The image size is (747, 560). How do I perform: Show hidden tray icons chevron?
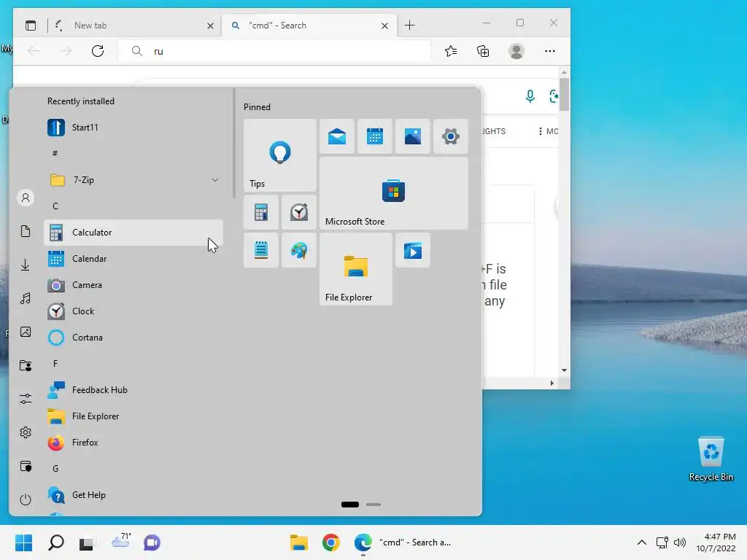point(642,542)
